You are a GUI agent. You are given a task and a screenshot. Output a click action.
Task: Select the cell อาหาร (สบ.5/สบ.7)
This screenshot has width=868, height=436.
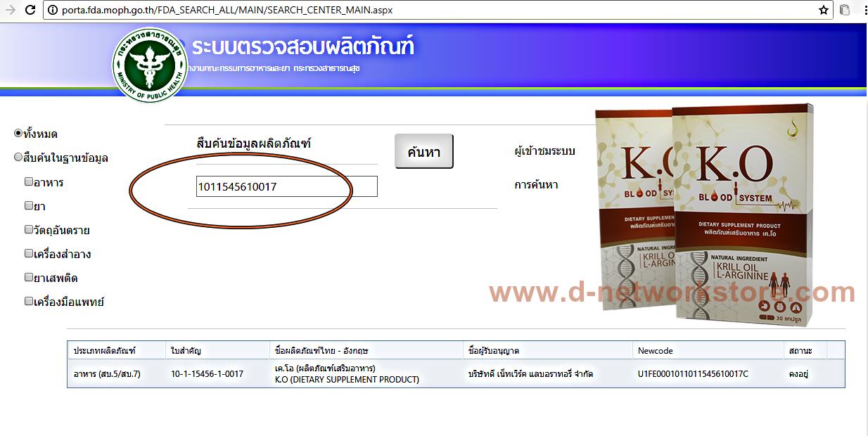coord(107,374)
